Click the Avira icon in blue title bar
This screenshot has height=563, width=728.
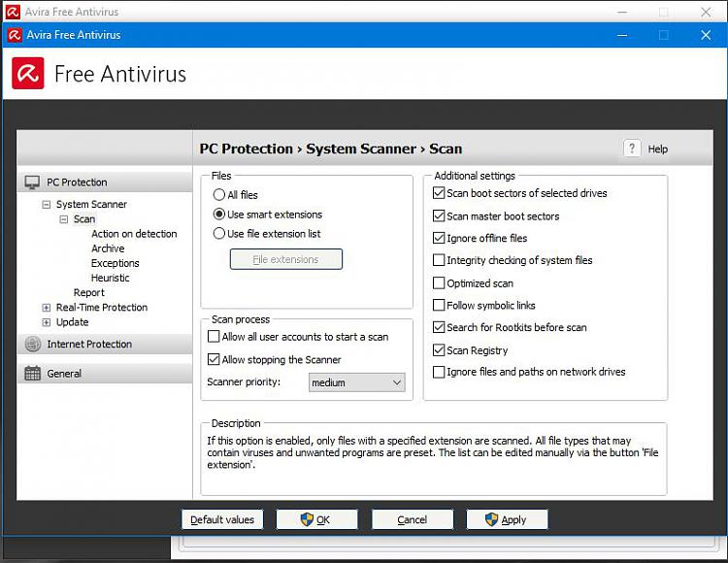click(15, 35)
